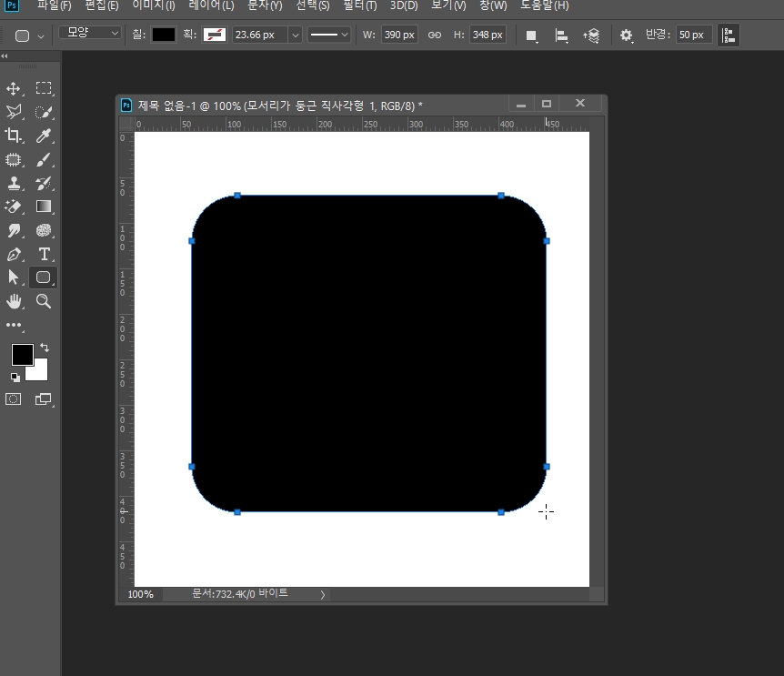
Task: Click the foreground color swatch
Action: 21,353
